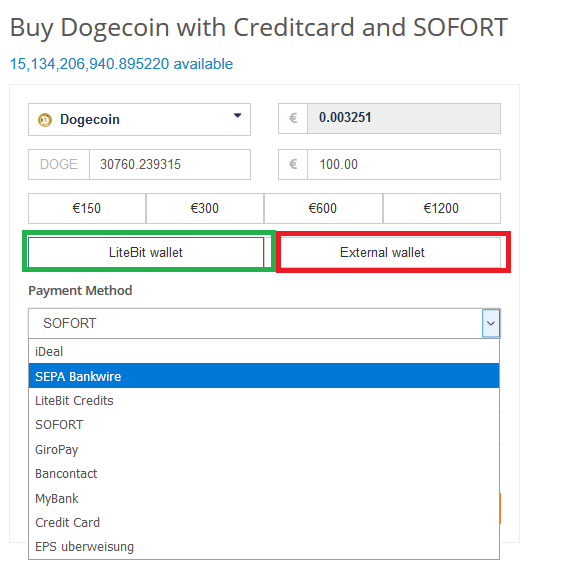
Task: Select the LiteBit wallet option
Action: [x=146, y=252]
